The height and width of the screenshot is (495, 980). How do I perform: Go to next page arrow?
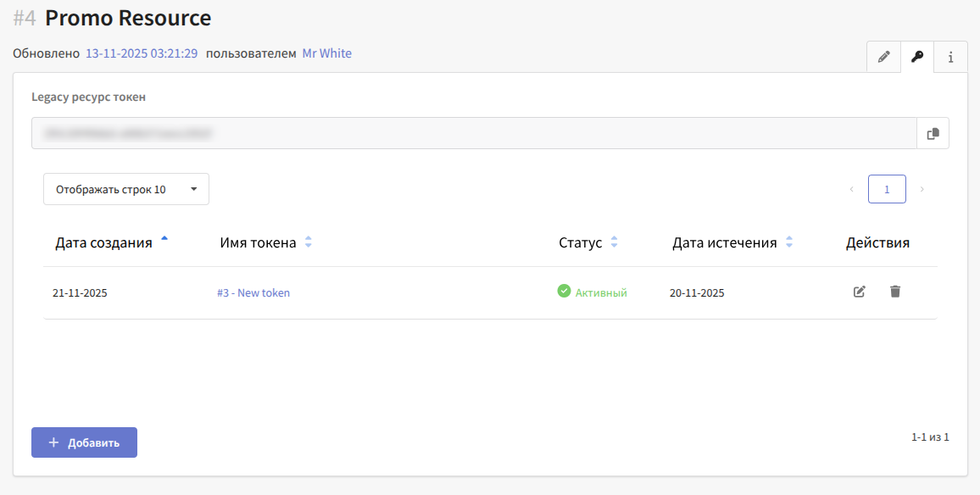pyautogui.click(x=922, y=189)
